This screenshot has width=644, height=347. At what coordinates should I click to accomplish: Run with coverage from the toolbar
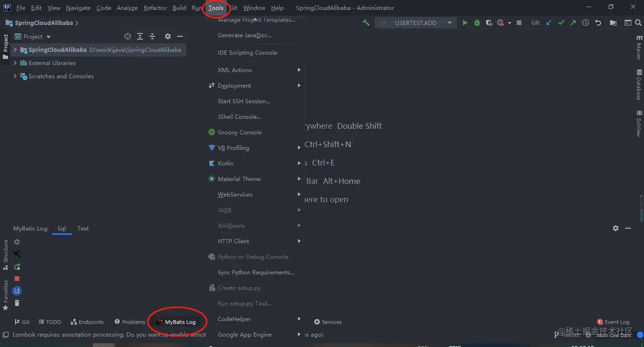click(x=489, y=23)
